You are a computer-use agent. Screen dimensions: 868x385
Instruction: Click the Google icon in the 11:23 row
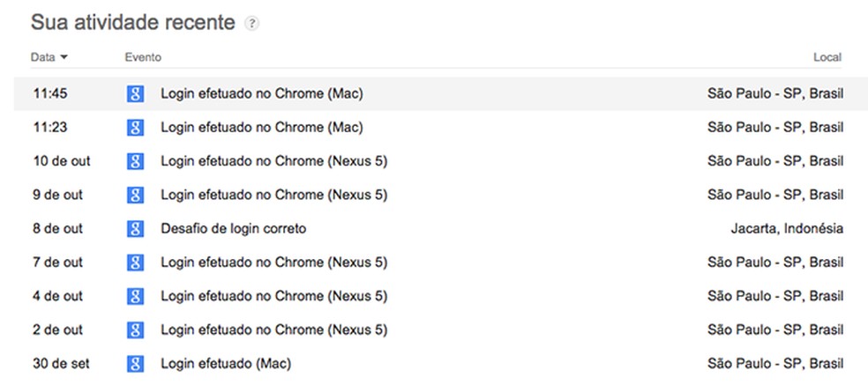pyautogui.click(x=135, y=127)
